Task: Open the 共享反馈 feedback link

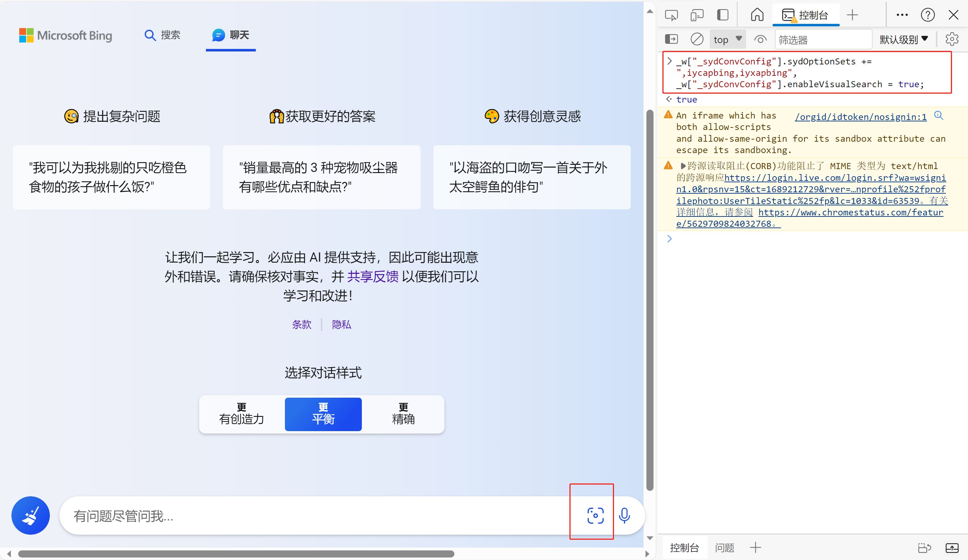Action: tap(373, 276)
